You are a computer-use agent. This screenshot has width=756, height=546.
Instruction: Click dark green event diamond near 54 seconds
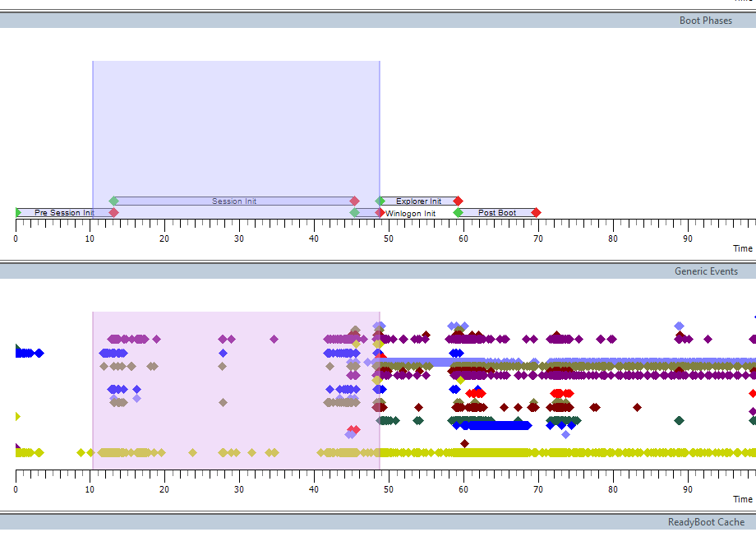pyautogui.click(x=418, y=420)
